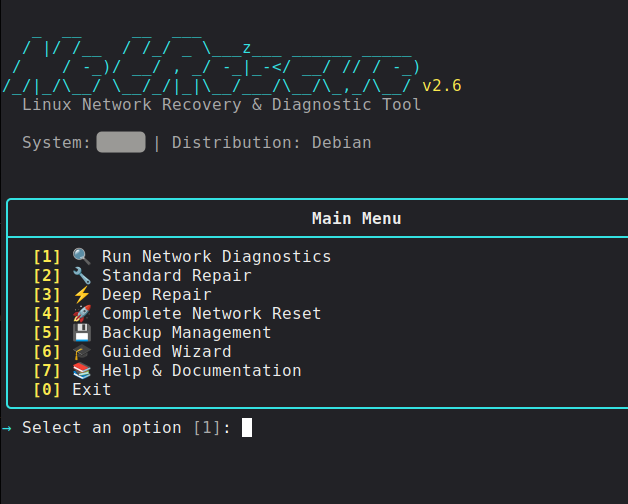The height and width of the screenshot is (504, 628).
Task: Click the floppy disk Backup icon
Action: 82,333
